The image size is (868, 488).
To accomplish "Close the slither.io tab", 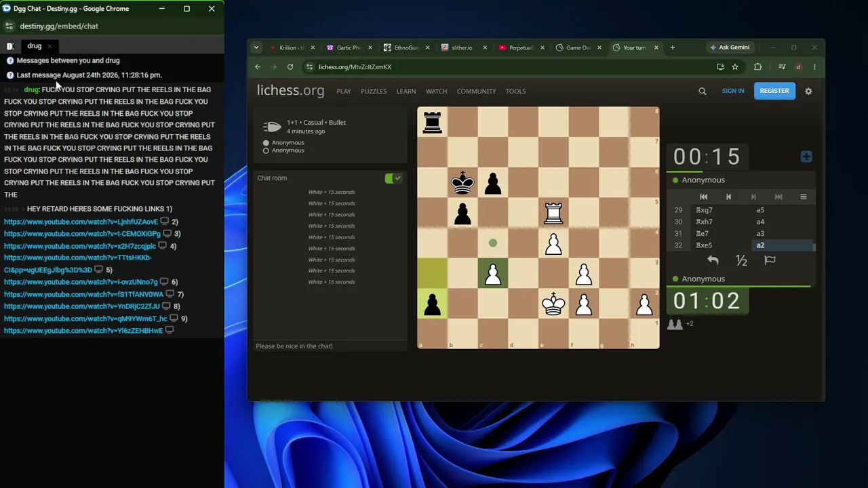I will [485, 47].
